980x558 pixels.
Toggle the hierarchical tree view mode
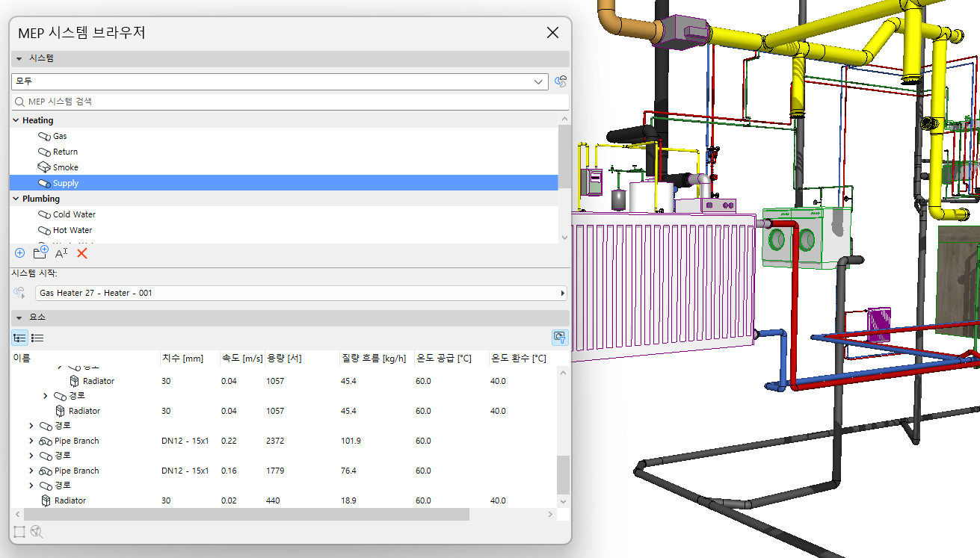click(19, 338)
